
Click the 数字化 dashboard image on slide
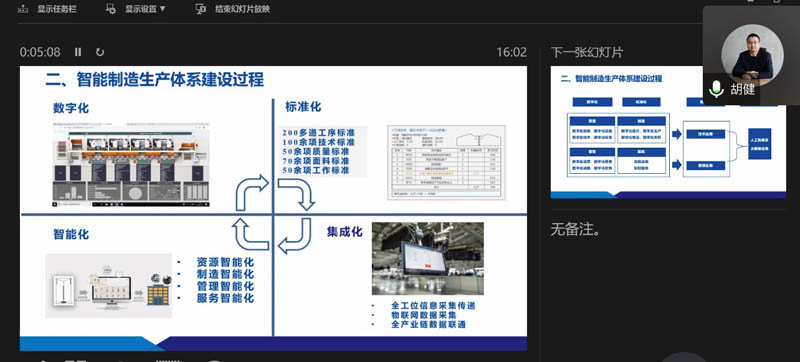pos(131,164)
